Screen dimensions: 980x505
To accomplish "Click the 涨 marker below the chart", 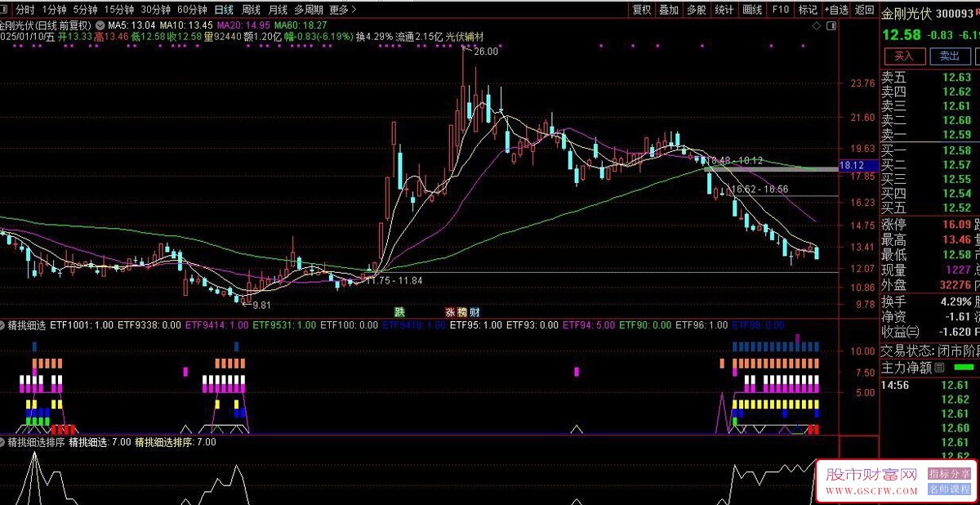I will pos(450,312).
